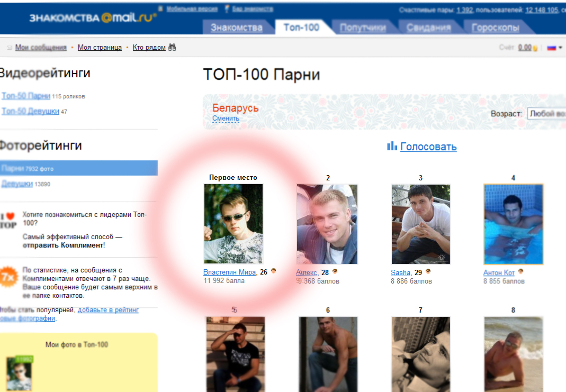
Task: Open Моя страница link
Action: point(100,47)
